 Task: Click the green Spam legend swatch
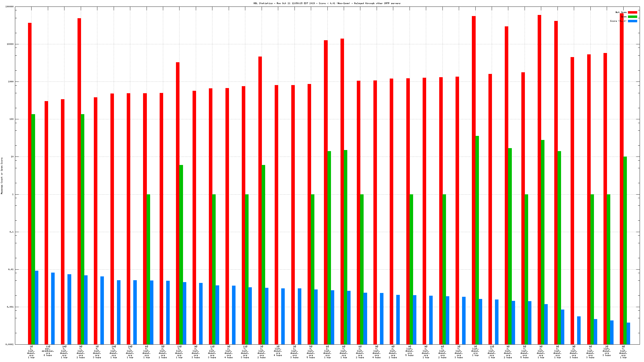(632, 17)
